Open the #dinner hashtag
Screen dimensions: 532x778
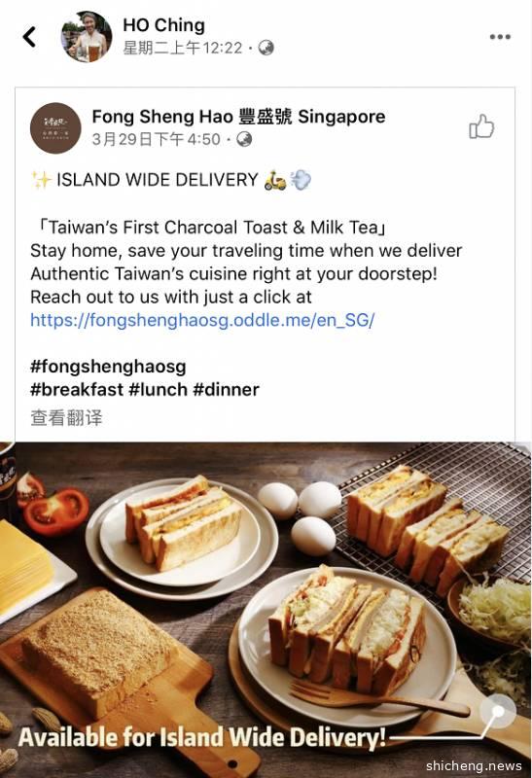(227, 390)
